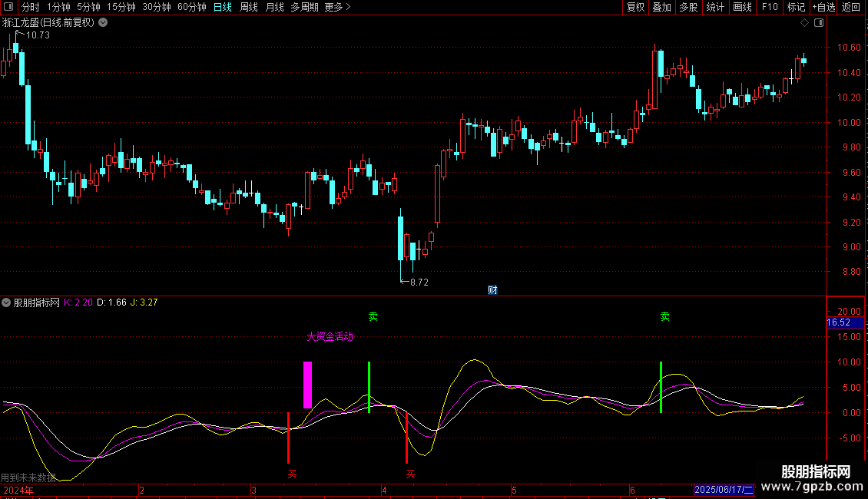Image resolution: width=868 pixels, height=499 pixels.
Task: Open the 多周期 multi-period view
Action: coord(304,7)
